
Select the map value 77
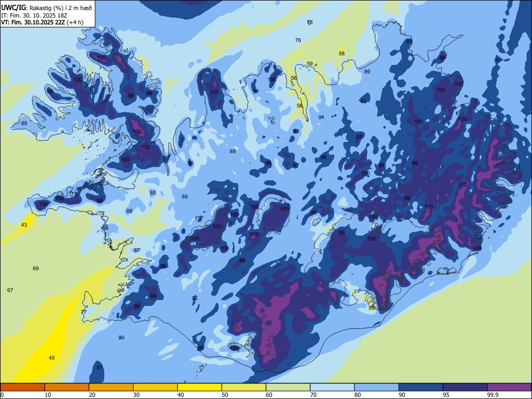pos(84,312)
